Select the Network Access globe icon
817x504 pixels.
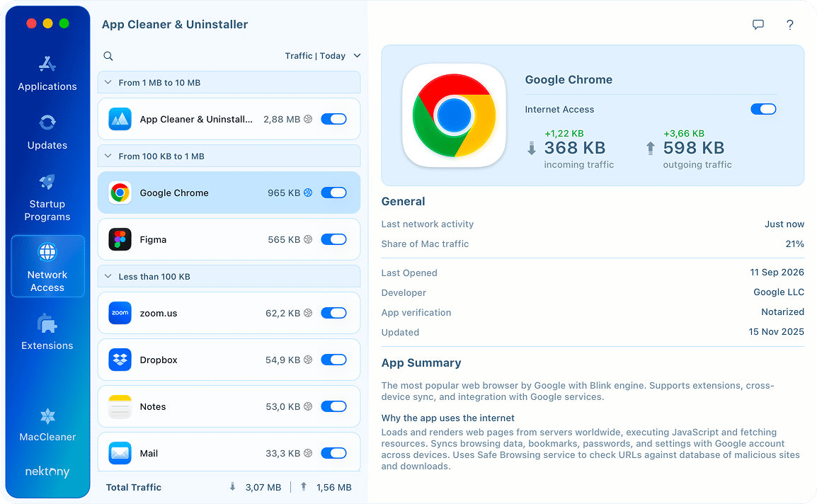(x=47, y=252)
